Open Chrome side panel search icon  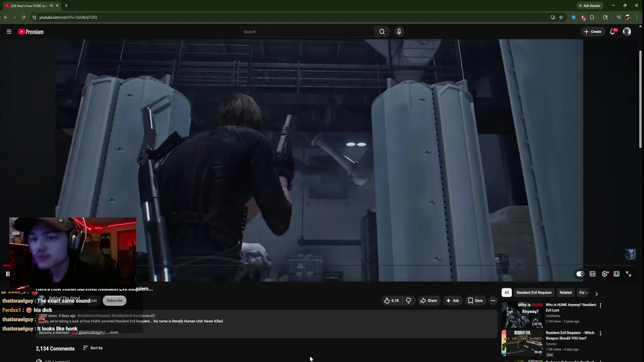click(605, 17)
